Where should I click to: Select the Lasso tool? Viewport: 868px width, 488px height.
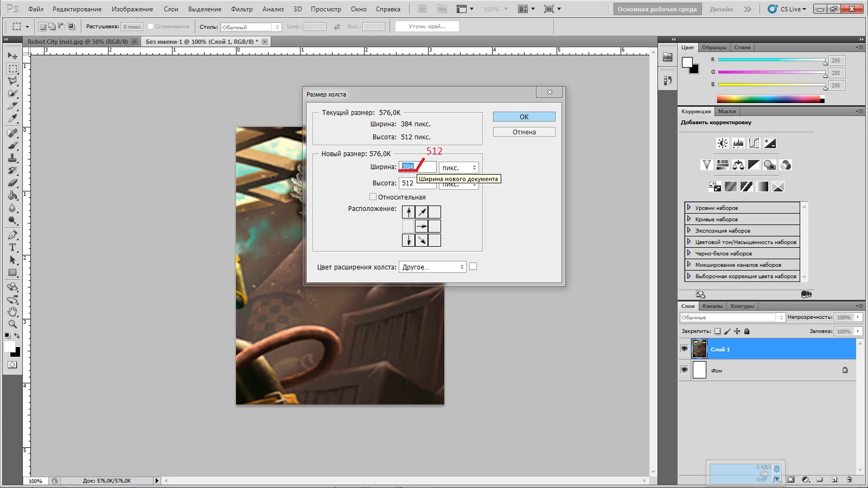12,81
